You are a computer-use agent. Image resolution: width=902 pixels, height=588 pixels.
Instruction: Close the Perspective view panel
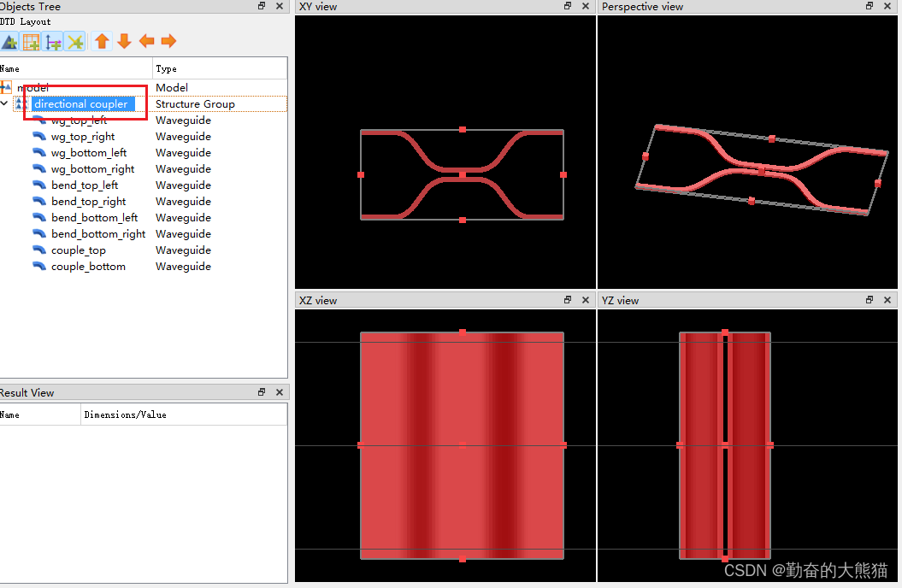887,6
